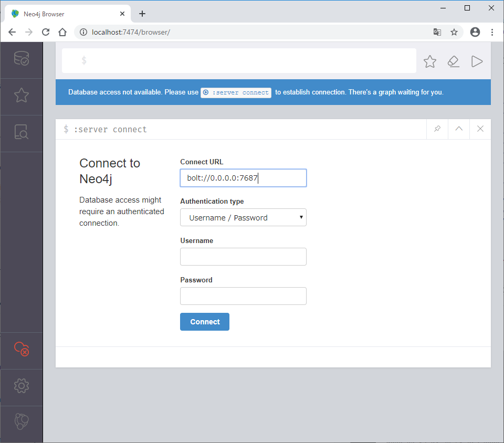
Task: Save query as favorite star icon
Action: [x=430, y=61]
